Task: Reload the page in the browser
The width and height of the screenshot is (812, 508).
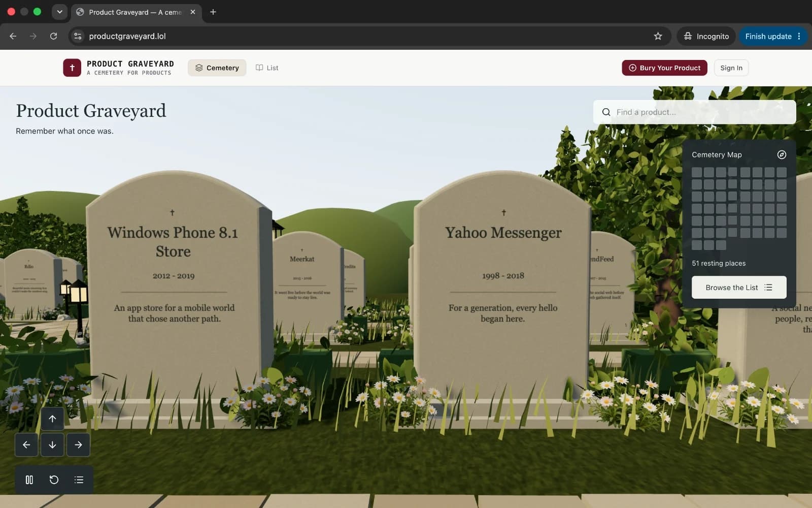Action: 53,36
